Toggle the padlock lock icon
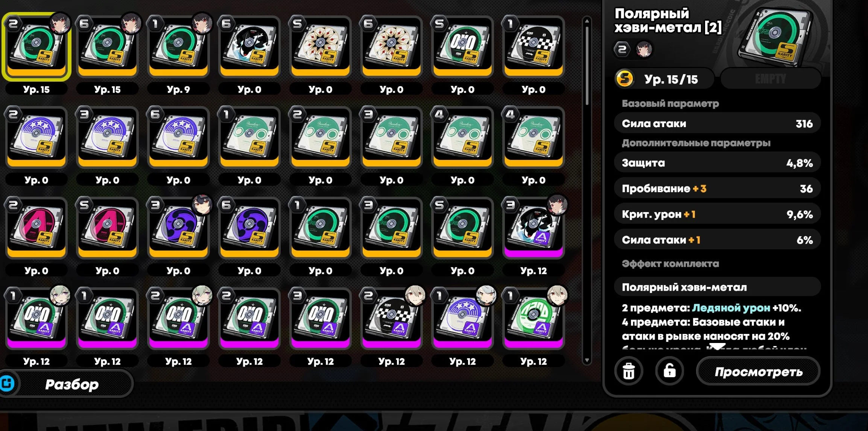 pyautogui.click(x=669, y=371)
